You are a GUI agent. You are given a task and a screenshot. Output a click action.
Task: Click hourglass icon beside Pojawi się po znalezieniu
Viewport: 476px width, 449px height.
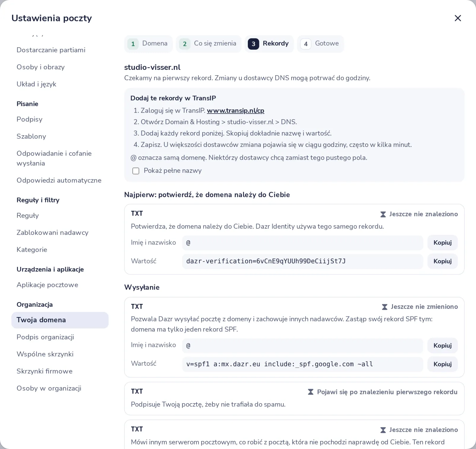click(x=311, y=392)
